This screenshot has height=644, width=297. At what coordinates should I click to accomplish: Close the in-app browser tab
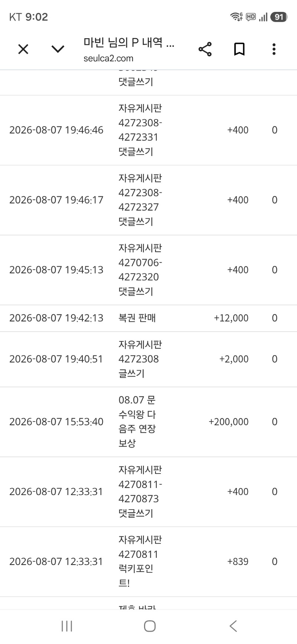[x=23, y=49]
